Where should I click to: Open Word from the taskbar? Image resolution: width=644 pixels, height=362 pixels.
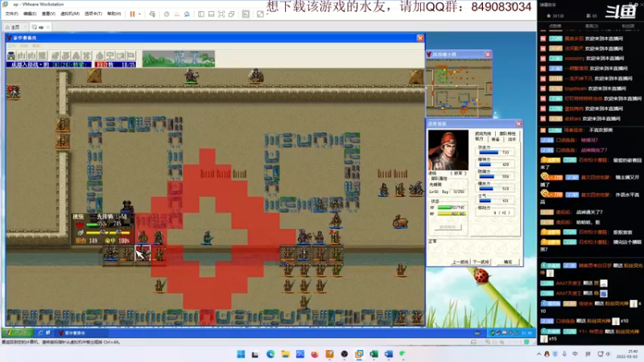tap(389, 354)
